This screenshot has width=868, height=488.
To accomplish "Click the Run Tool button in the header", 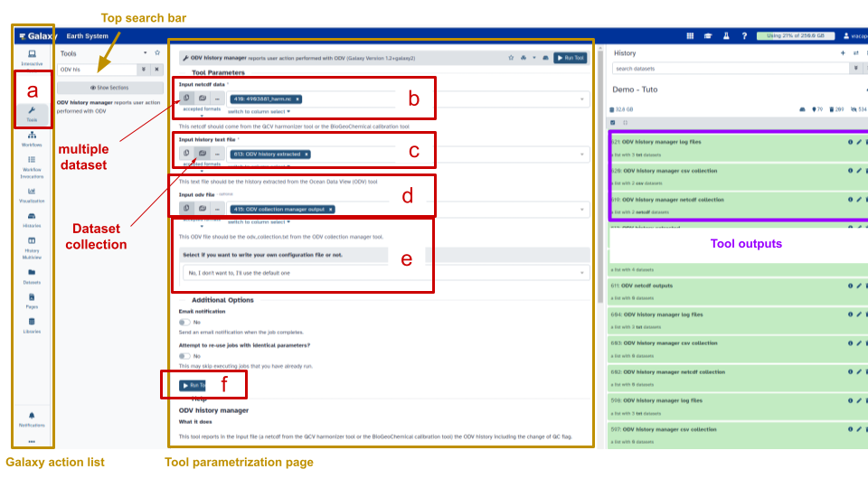I will click(570, 57).
